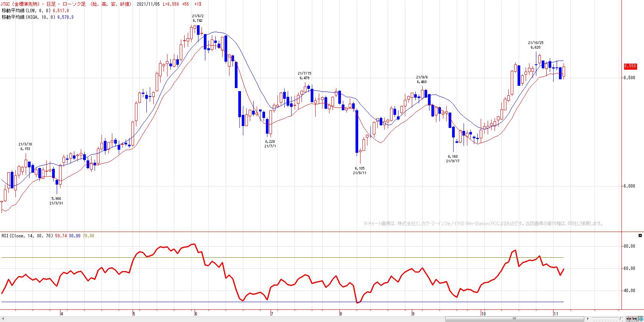Click the horizontal chart scrollbar thumb
Image resolution: width=644 pixels, height=322 pixels.
pos(515,319)
